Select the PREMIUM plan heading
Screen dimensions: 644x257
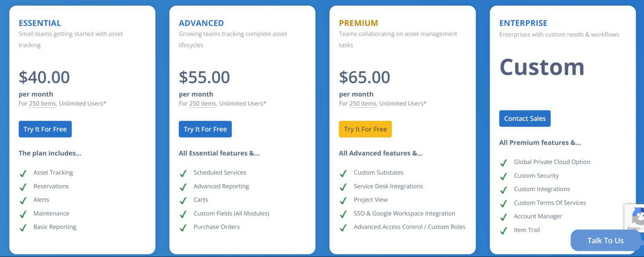coord(358,23)
